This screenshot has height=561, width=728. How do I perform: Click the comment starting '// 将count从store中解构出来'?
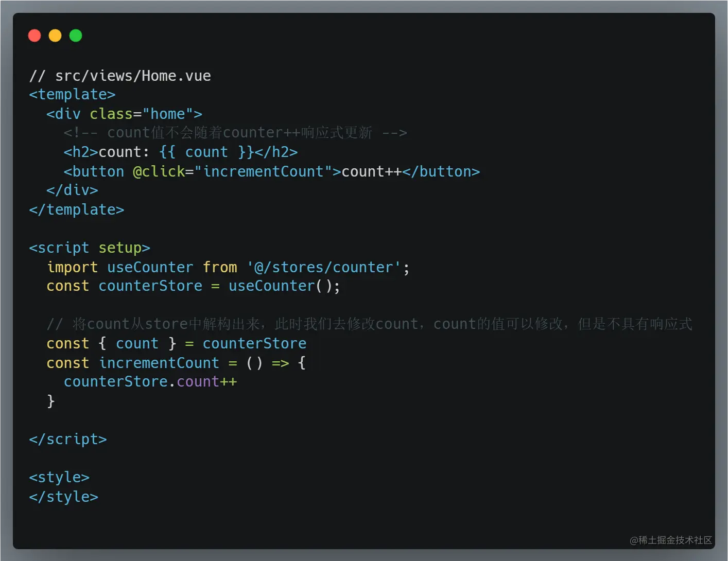pos(369,324)
